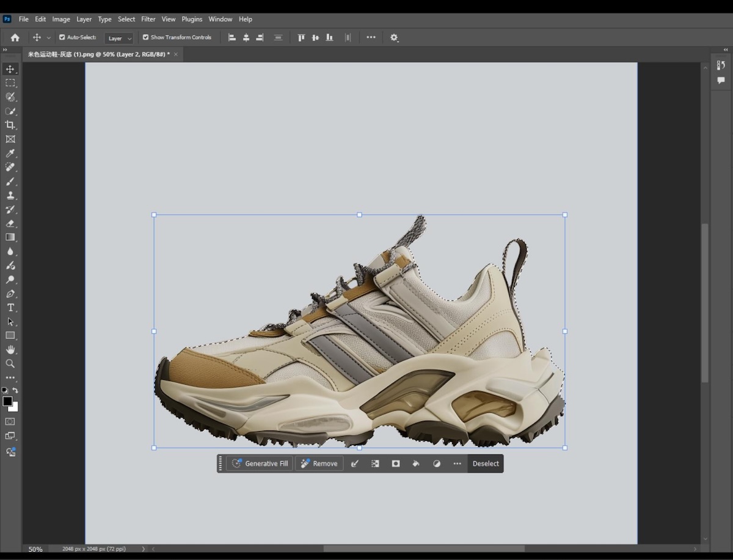Screen dimensions: 733x560
Task: Open the File menu
Action: pyautogui.click(x=24, y=19)
